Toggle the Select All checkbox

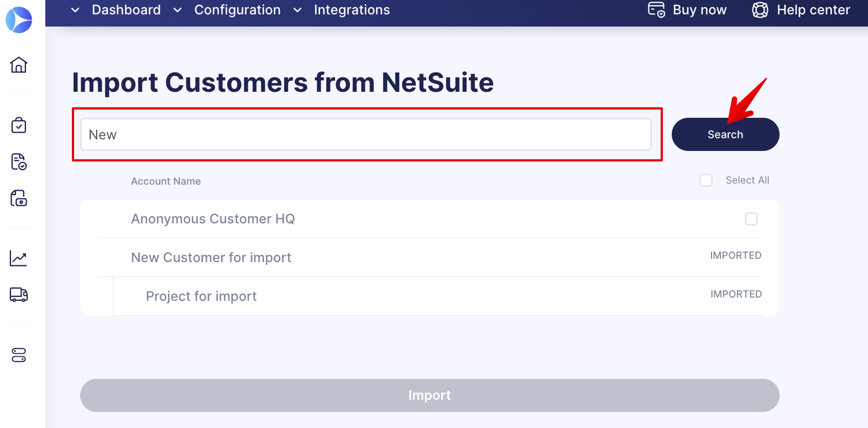(706, 180)
